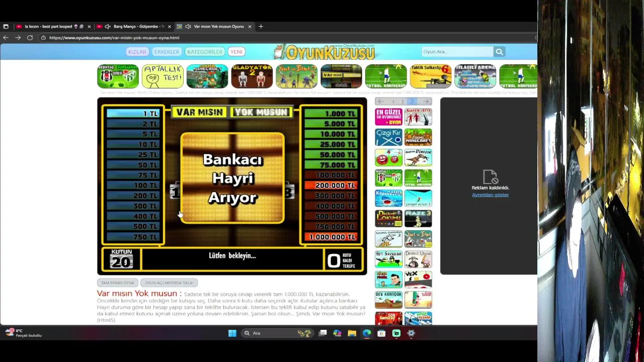Select page 3 in the sidebar game pager
Image resolution: width=644 pixels, height=362 pixels.
pos(412,102)
